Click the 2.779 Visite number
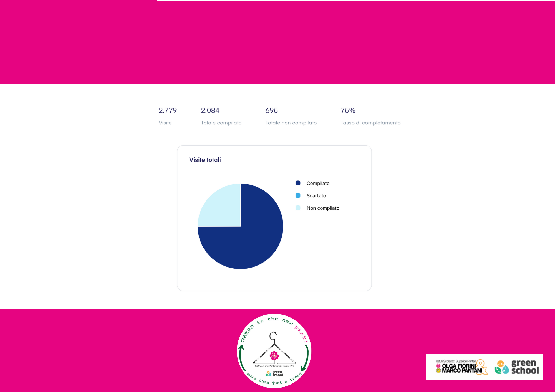This screenshot has height=392, width=555. coord(168,110)
